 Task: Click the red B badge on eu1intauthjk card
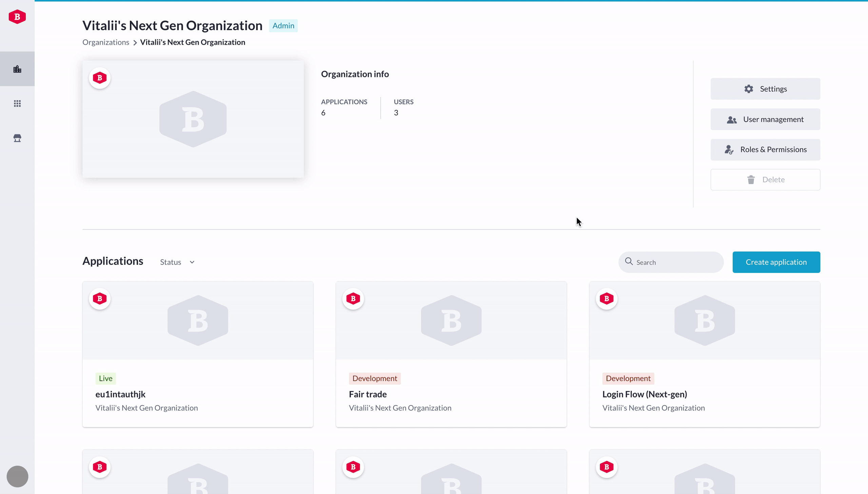pos(99,299)
